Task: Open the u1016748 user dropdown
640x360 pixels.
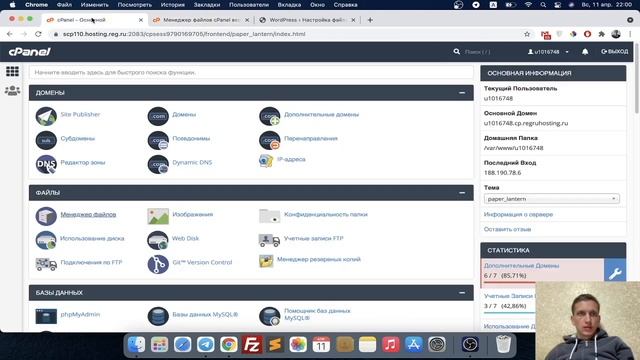Action: click(548, 52)
